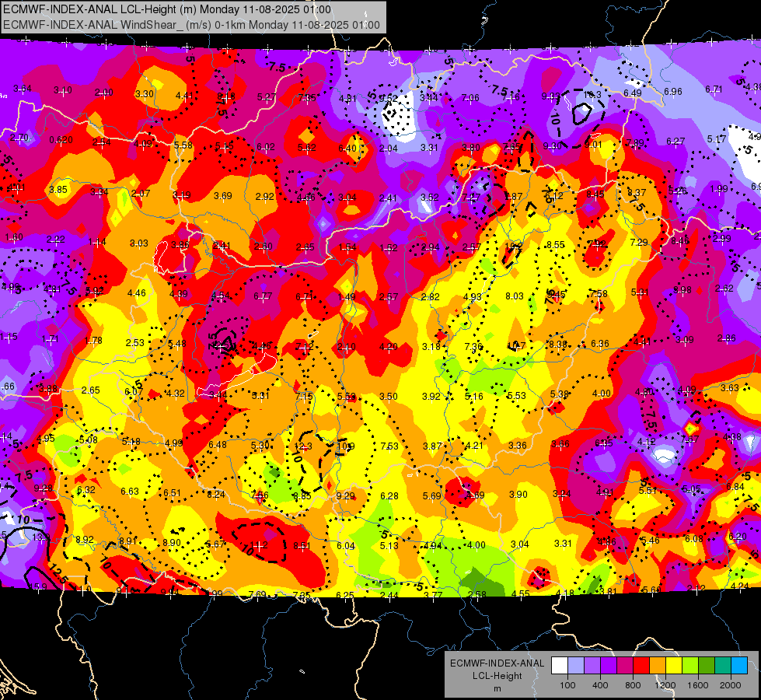Select the orange legend swatch
The image size is (761, 700).
[657, 666]
